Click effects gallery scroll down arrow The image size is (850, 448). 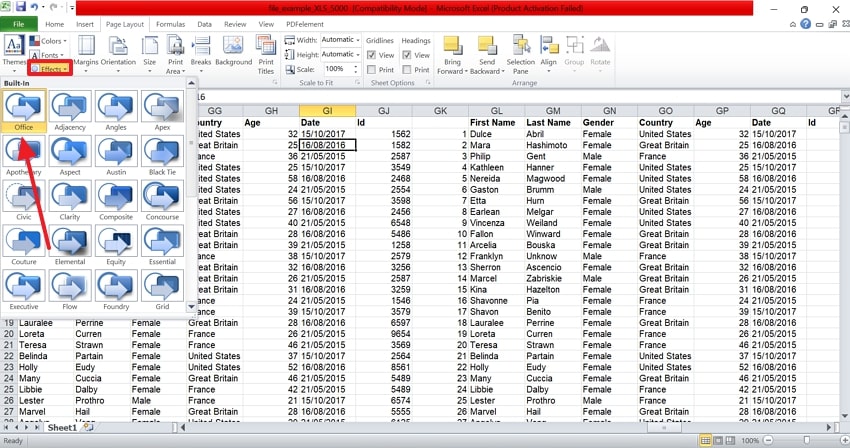coord(191,306)
